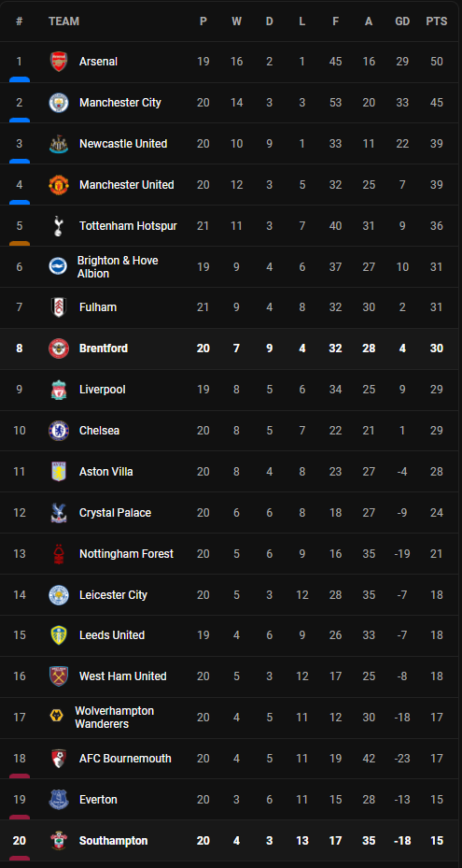The height and width of the screenshot is (868, 462).
Task: Click the Manchester City club crest
Action: (58, 103)
